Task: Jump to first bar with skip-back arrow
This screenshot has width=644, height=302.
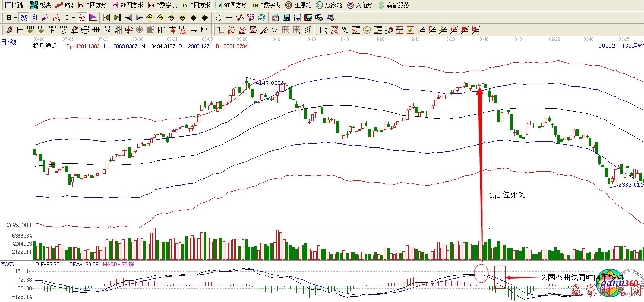Action: [106, 18]
